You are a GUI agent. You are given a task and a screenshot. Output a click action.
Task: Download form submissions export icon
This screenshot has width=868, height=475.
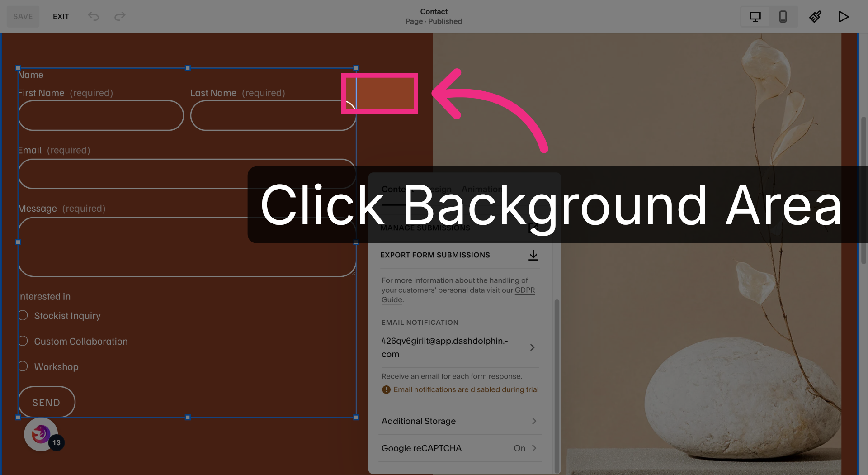click(x=533, y=255)
